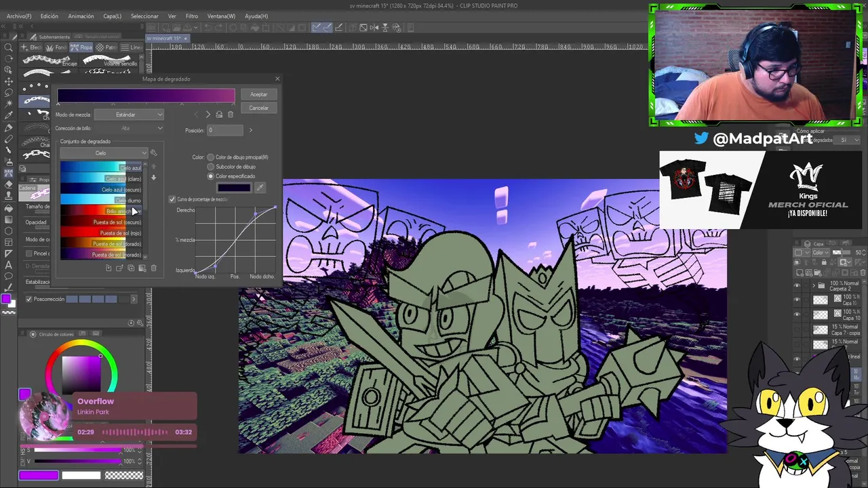868x488 pixels.
Task: Select the Lasso selection tool
Action: 9,93
